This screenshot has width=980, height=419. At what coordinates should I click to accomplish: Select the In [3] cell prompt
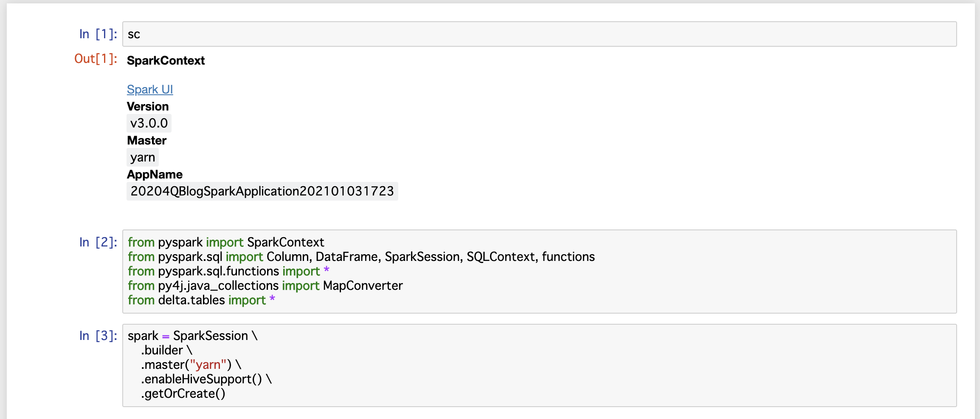tap(98, 336)
